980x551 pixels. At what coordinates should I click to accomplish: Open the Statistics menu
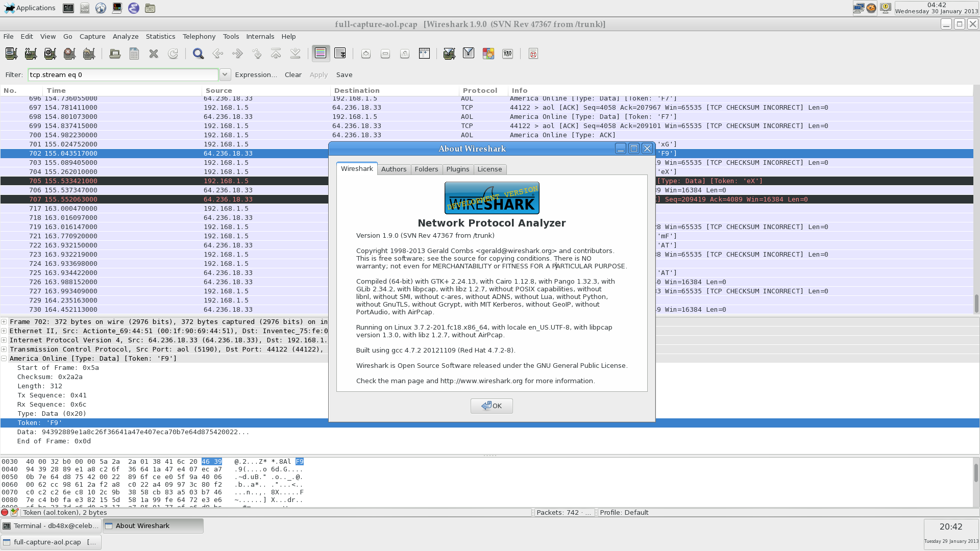point(160,37)
